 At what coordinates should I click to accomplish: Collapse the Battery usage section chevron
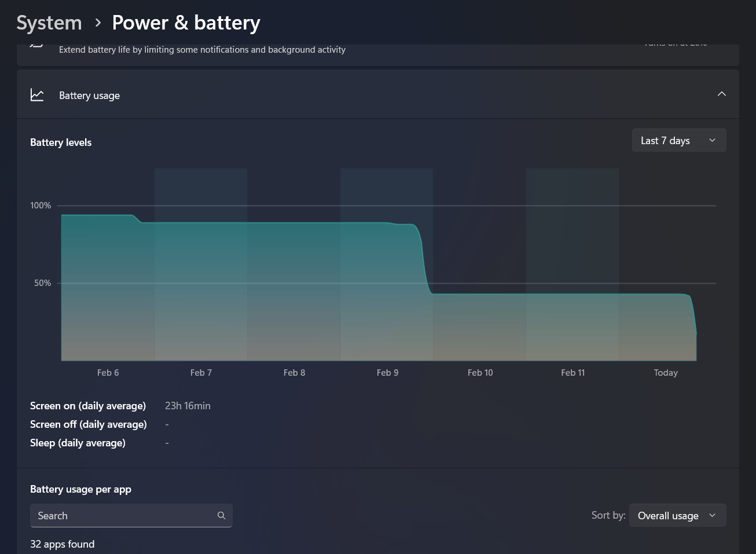[721, 94]
